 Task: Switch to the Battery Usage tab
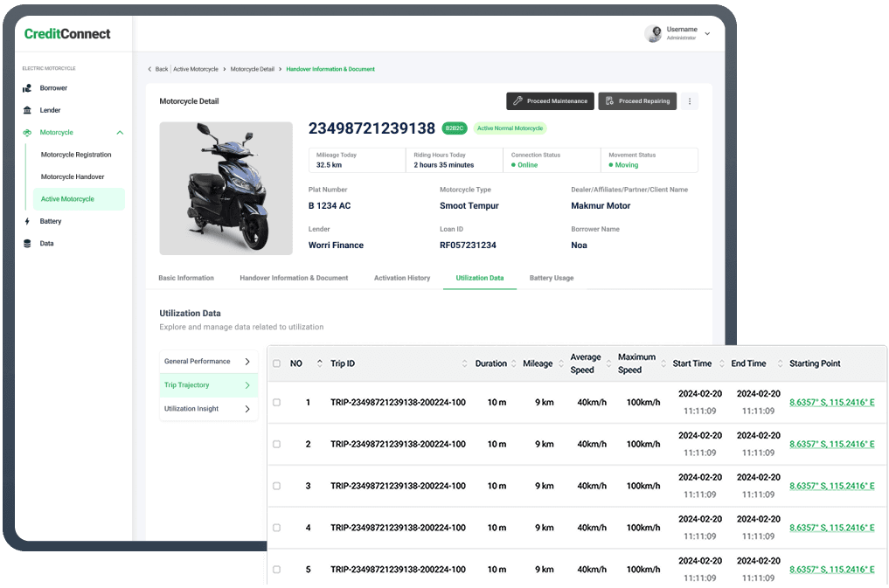tap(551, 278)
